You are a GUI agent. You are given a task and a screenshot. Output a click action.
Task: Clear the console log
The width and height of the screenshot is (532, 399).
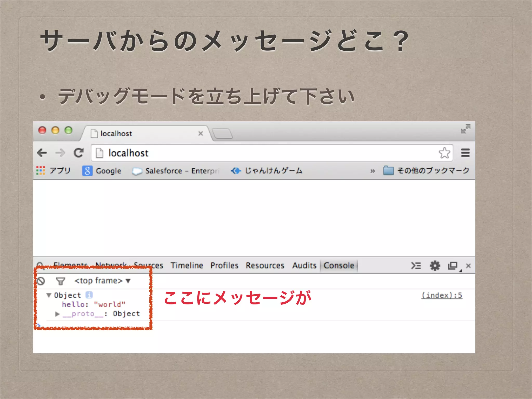click(41, 281)
